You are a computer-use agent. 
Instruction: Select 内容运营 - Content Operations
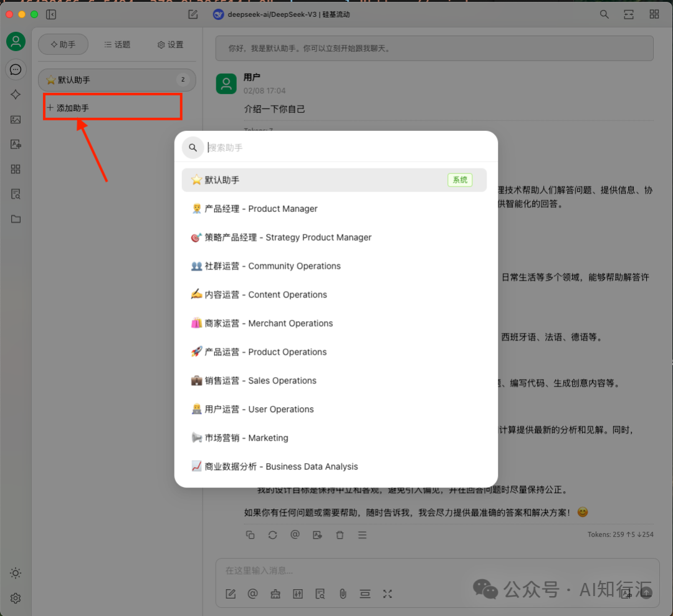[335, 295]
